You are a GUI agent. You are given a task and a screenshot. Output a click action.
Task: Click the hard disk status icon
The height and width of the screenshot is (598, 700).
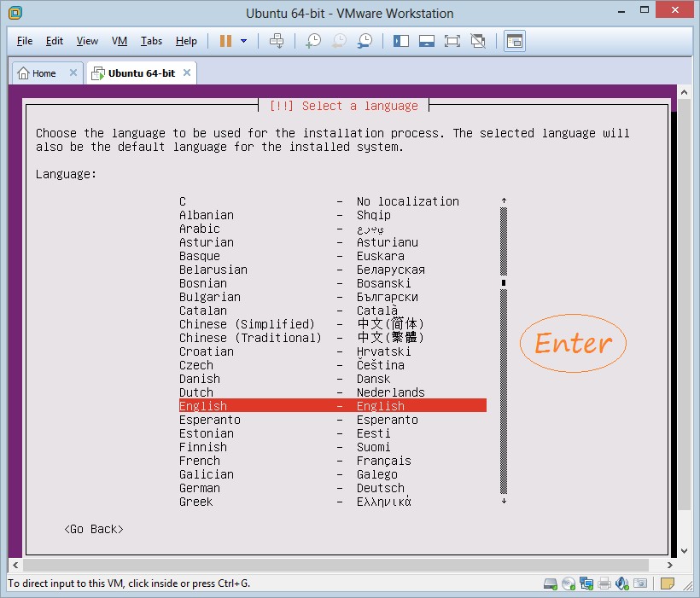551,583
